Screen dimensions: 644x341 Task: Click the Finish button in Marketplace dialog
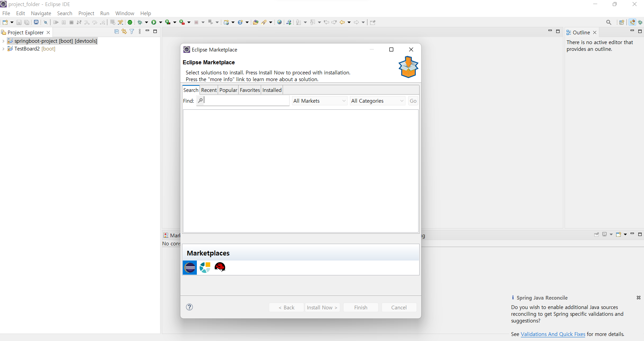[x=361, y=307]
